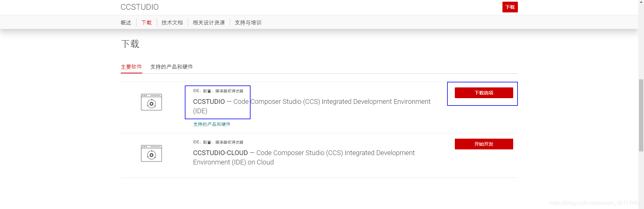644x209 pixels.
Task: Click the category label above CCSTUDIO-CLOUD entry
Action: point(218,142)
